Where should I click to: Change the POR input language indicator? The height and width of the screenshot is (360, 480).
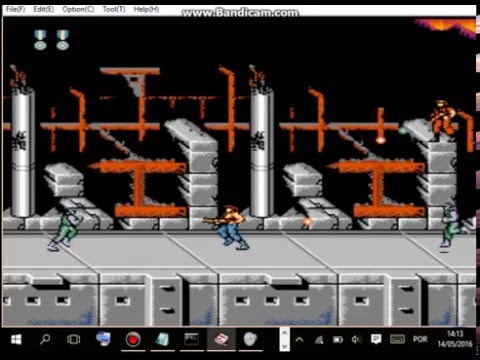click(x=420, y=340)
